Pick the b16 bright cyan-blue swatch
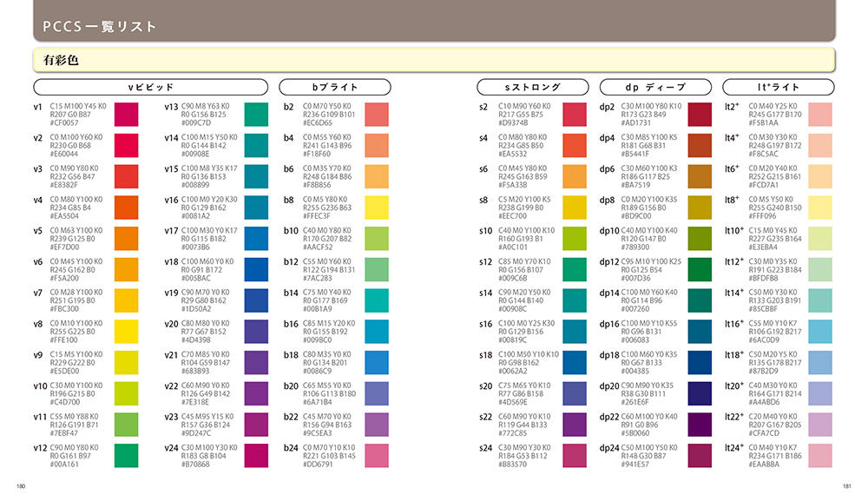Image resolution: width=868 pixels, height=501 pixels. pyautogui.click(x=376, y=331)
